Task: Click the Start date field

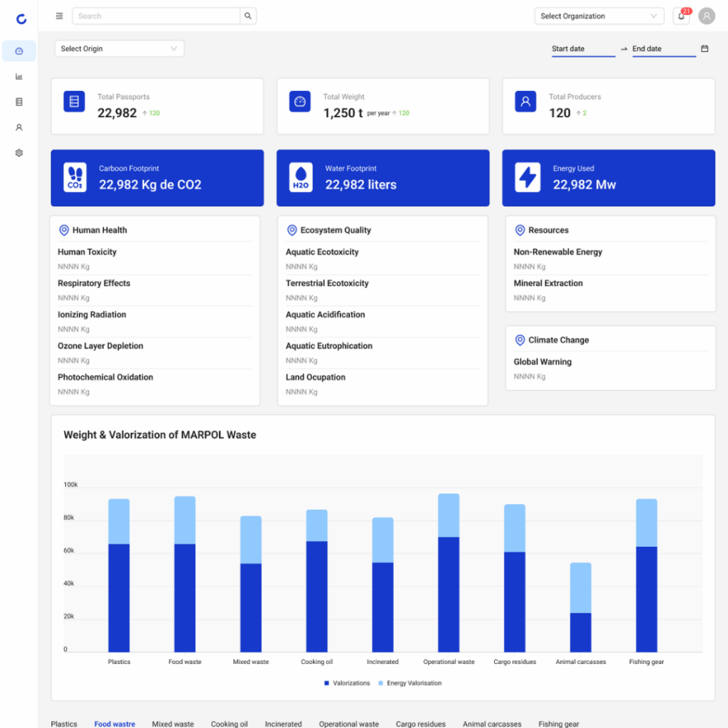Action: click(x=582, y=49)
